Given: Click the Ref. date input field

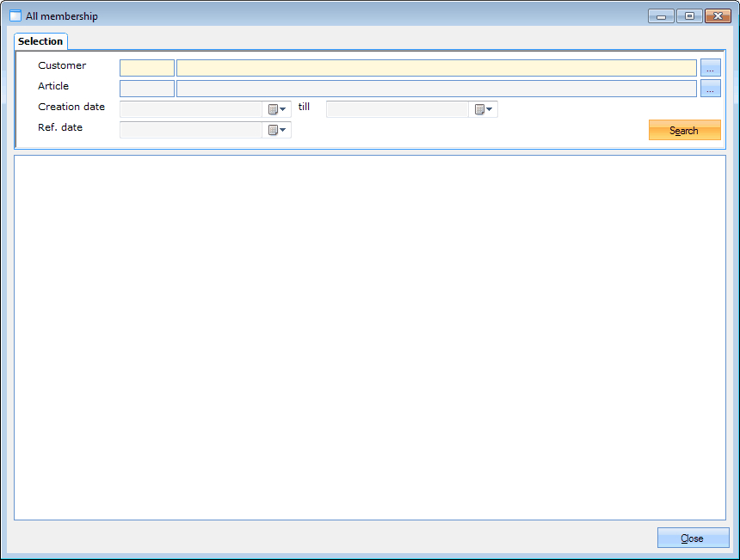Looking at the screenshot, I should pyautogui.click(x=191, y=130).
